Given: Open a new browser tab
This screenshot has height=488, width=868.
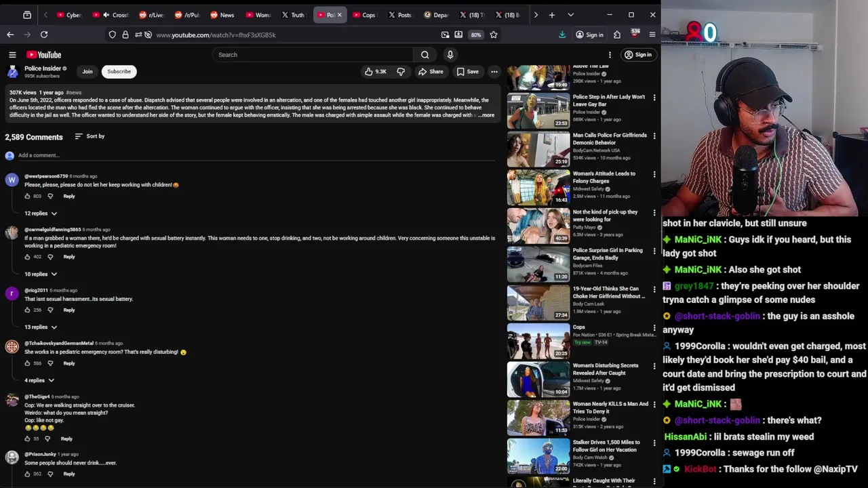Looking at the screenshot, I should (552, 15).
